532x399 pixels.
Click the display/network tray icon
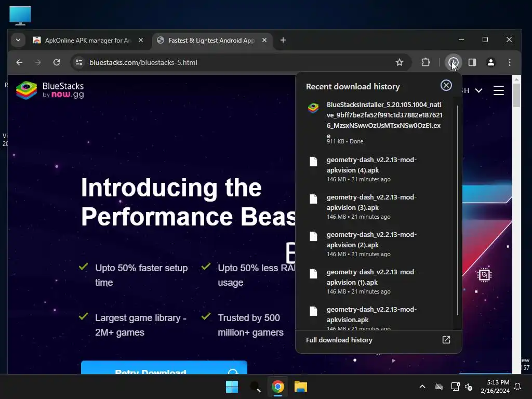455,387
